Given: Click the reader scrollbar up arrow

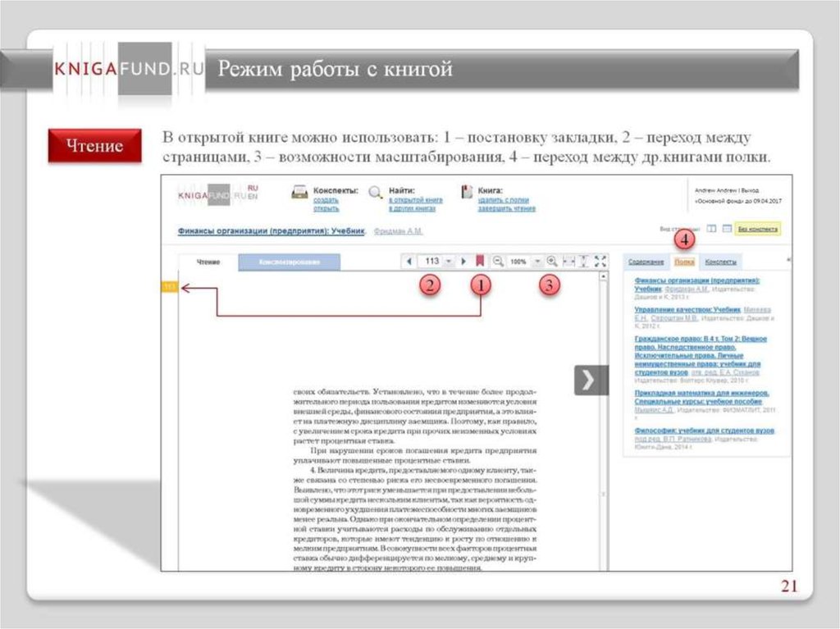Looking at the screenshot, I should (x=603, y=276).
